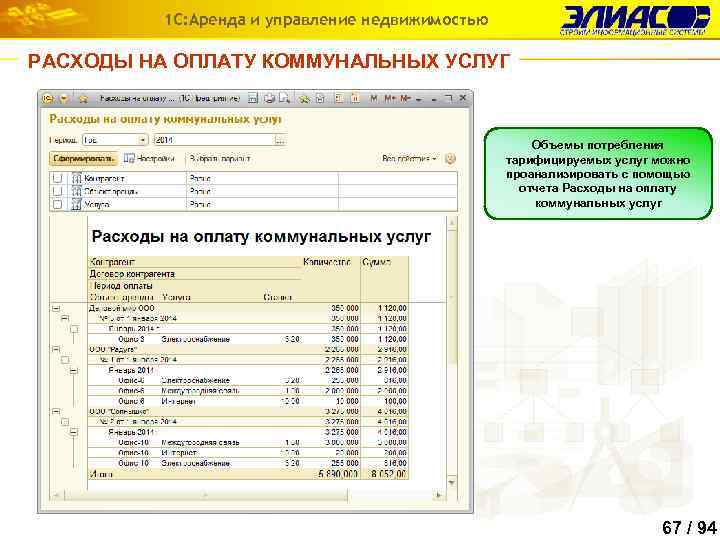Enable the Объект аренды filter checkbox
The image size is (720, 540).
click(57, 191)
